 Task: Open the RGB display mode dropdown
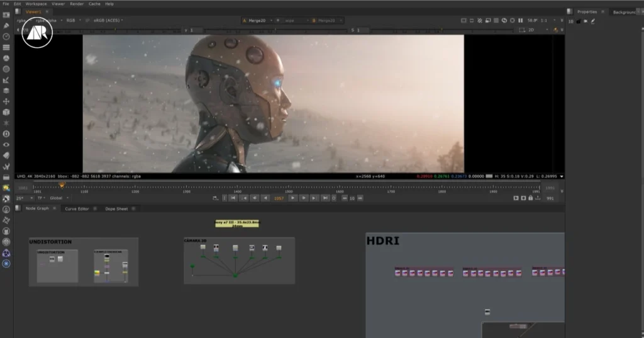point(74,20)
